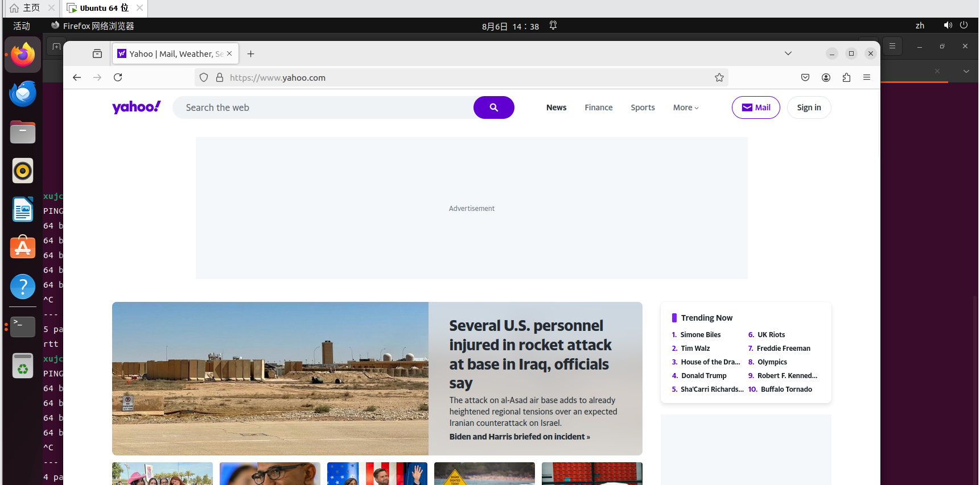The height and width of the screenshot is (485, 980).
Task: Open trending topic Robert F. Kennedy
Action: coord(787,376)
